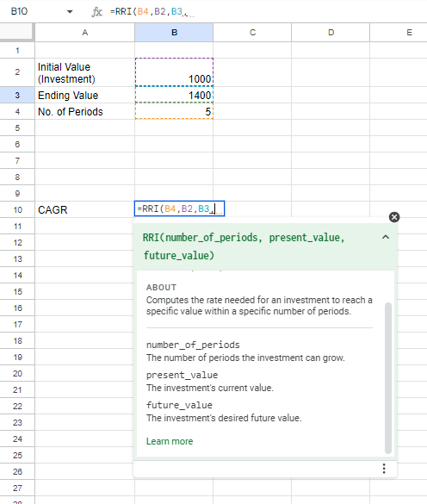Viewport: 427px width, 504px height.
Task: Click inside the B10 cell formula editor
Action: tap(179, 208)
